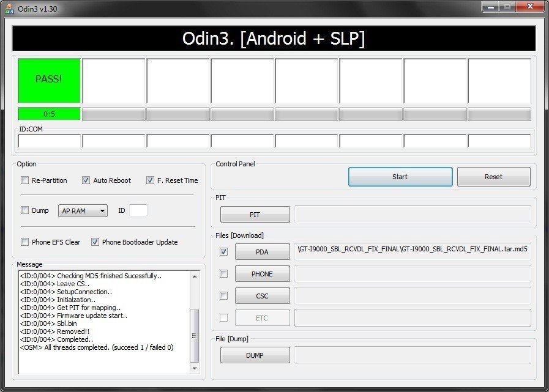Select the 'Sbl.bin' log line
The image size is (549, 392).
pos(48,324)
